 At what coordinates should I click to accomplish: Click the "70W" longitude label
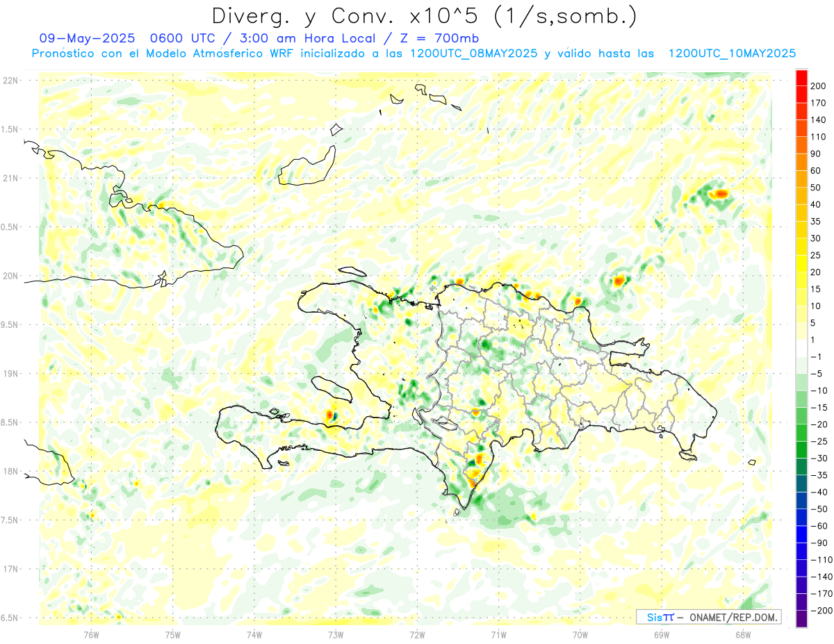(580, 634)
